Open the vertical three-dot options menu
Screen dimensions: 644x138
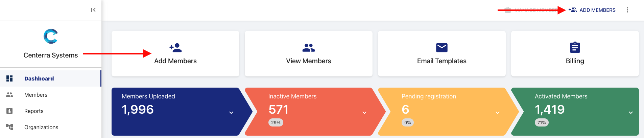coord(627,10)
